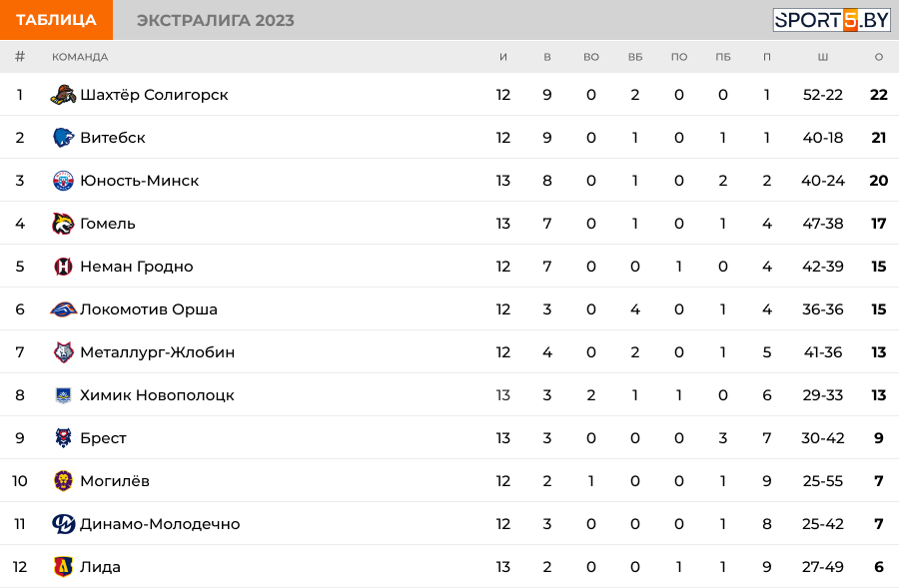Click the Витебск team logo
This screenshot has width=899, height=588.
pos(63,138)
